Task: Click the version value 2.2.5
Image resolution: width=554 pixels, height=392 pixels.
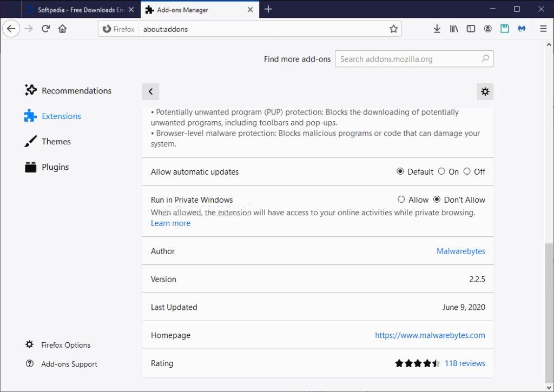Action: pos(477,279)
